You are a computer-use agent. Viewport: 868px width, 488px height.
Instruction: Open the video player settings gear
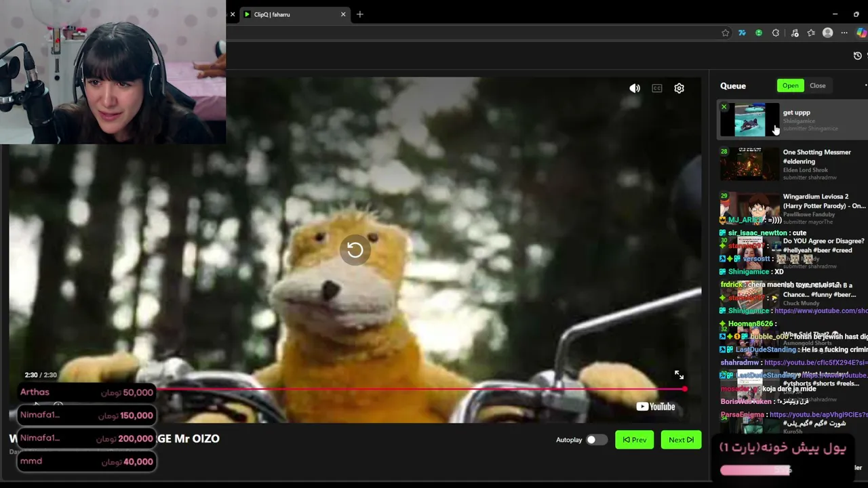679,88
